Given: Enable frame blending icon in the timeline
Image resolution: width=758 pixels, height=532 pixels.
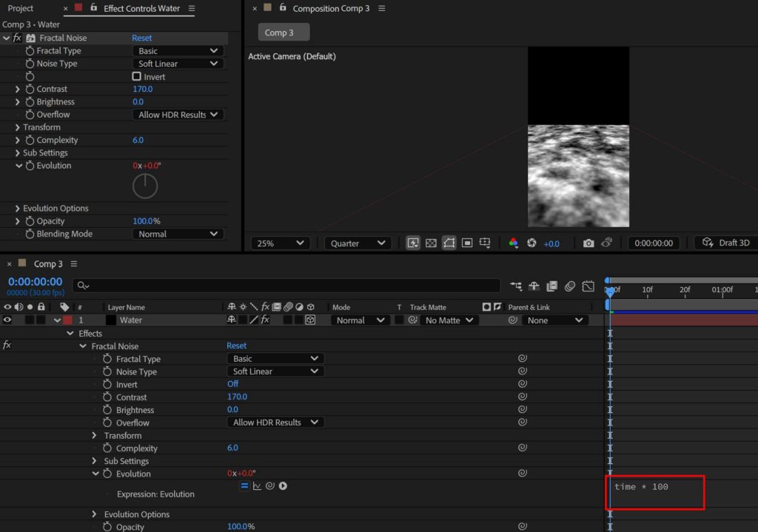Looking at the screenshot, I should 551,286.
